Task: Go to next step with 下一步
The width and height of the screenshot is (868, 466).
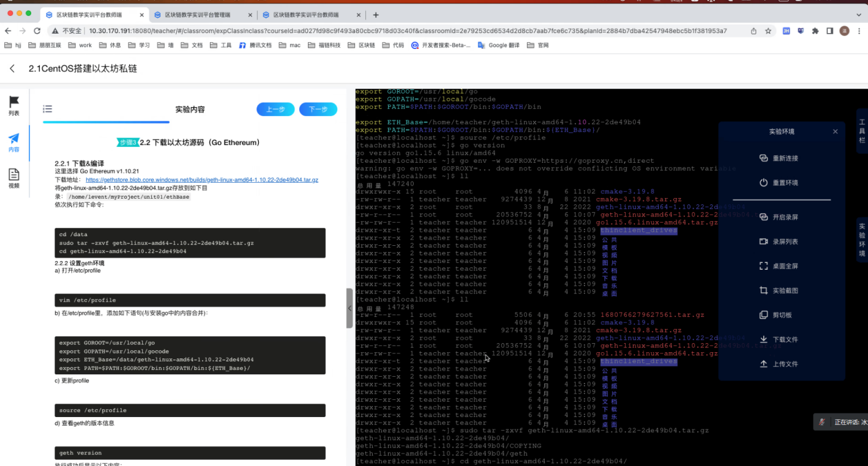Action: 318,109
